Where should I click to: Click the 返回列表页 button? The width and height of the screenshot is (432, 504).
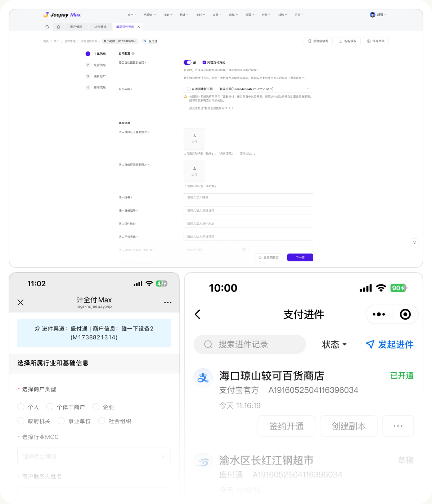tap(269, 257)
